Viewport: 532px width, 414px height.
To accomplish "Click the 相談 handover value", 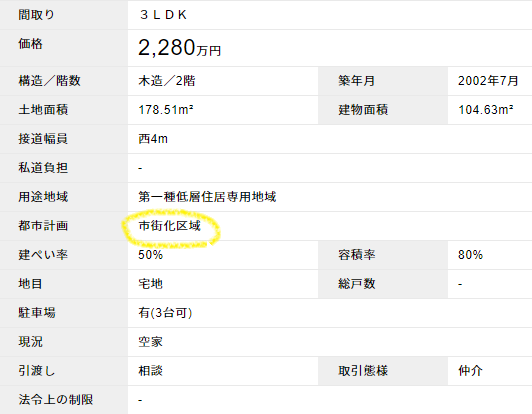I will click(x=150, y=371).
